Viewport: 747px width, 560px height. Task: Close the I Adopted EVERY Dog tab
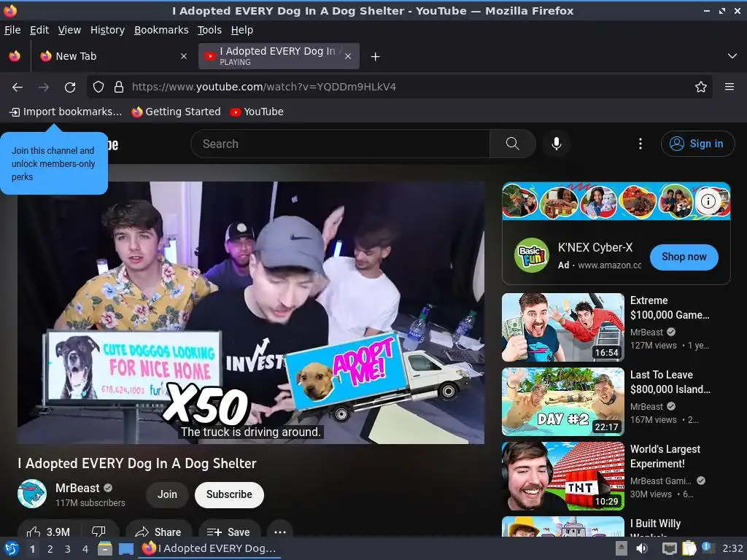(348, 56)
